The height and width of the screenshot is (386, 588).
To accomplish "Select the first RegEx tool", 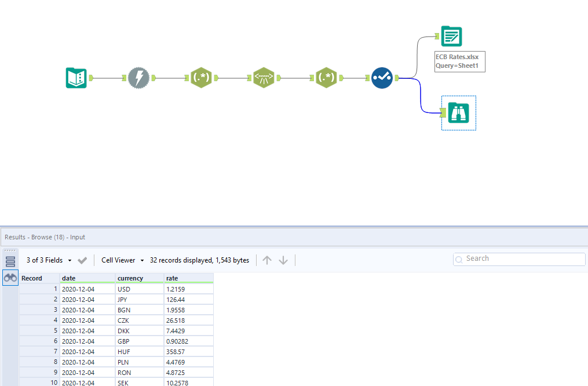I will pyautogui.click(x=201, y=77).
